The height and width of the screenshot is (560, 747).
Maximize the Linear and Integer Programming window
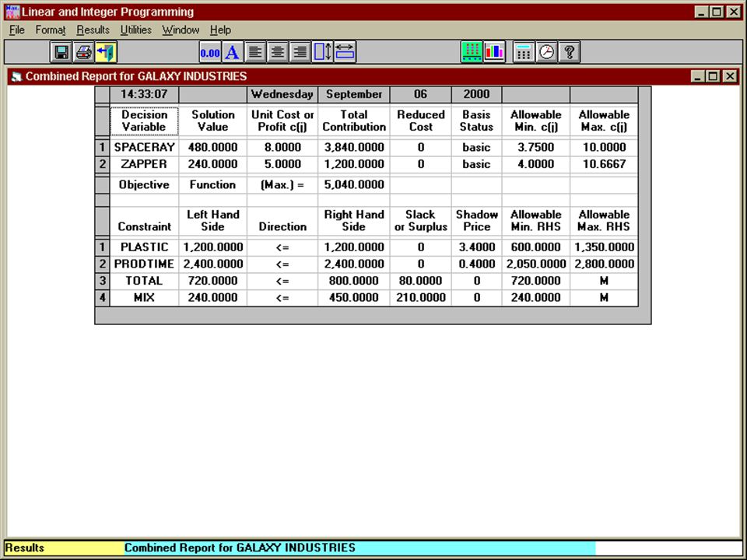[x=717, y=12]
